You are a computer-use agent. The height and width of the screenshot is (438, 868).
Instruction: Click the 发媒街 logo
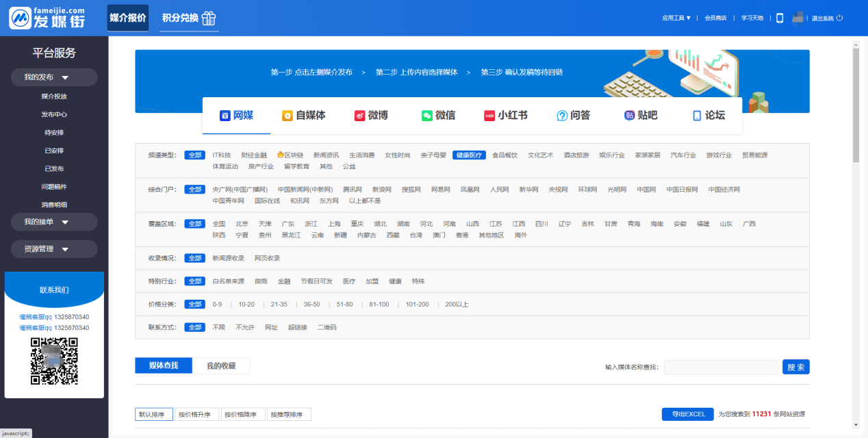click(x=48, y=18)
